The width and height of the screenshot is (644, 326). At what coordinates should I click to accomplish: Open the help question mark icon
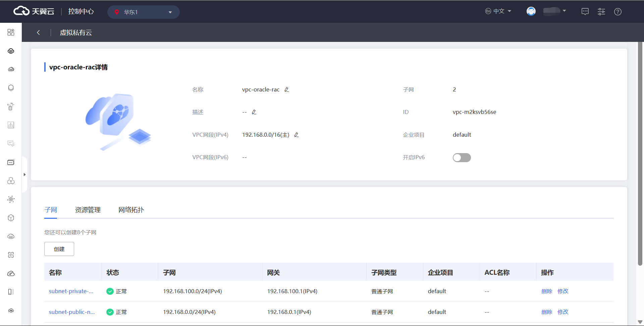[x=618, y=12]
